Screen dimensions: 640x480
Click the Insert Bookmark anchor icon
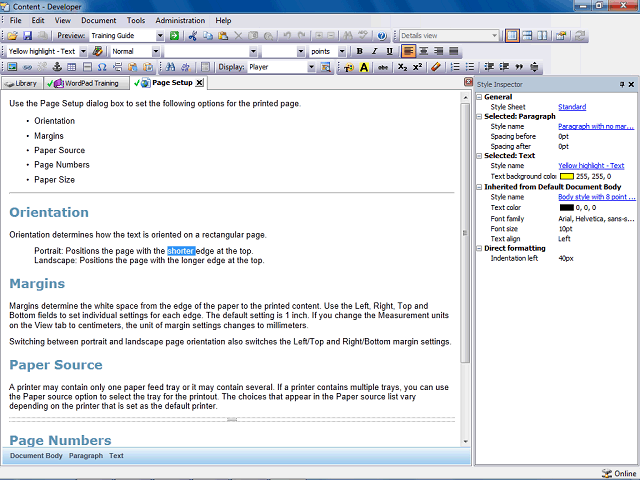[x=57, y=67]
